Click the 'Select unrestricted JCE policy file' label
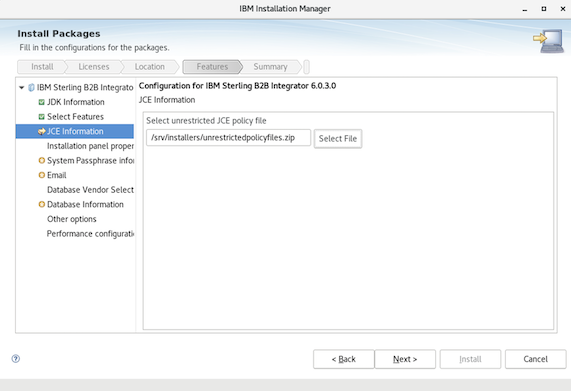 (206, 121)
